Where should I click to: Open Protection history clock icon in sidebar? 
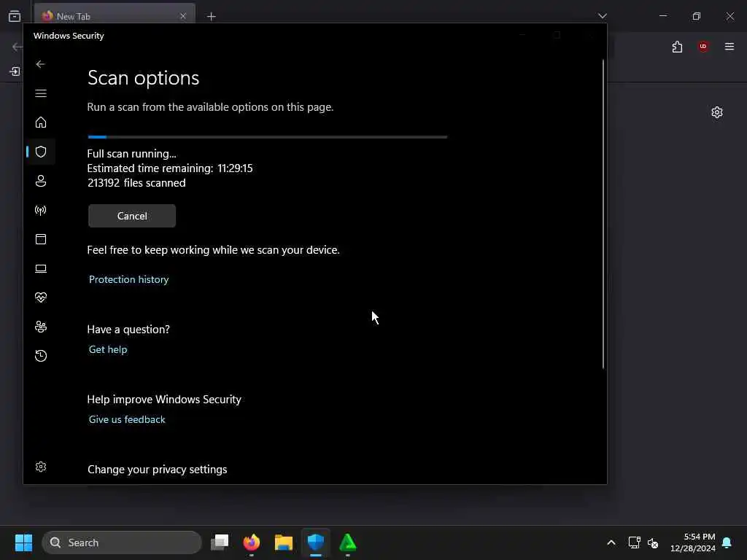coord(41,356)
